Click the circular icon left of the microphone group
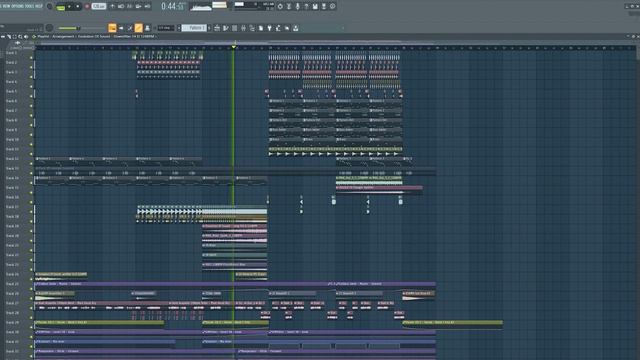 [280, 6]
